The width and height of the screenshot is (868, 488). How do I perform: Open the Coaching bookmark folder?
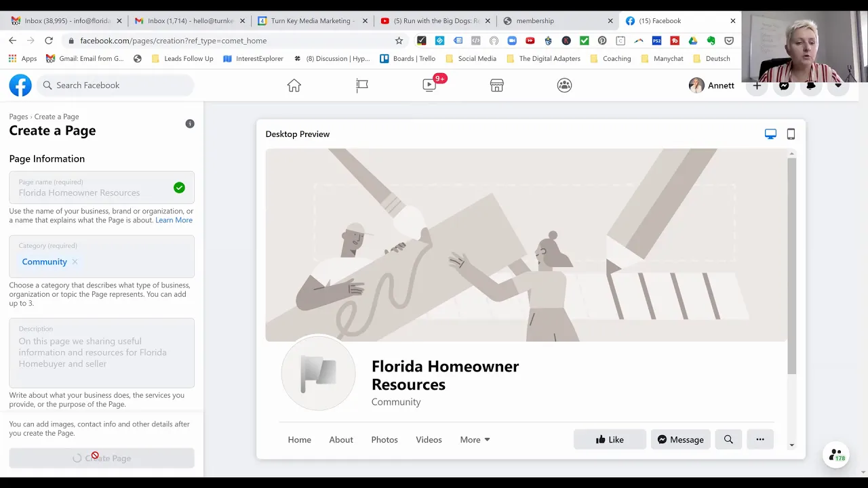tap(610, 59)
